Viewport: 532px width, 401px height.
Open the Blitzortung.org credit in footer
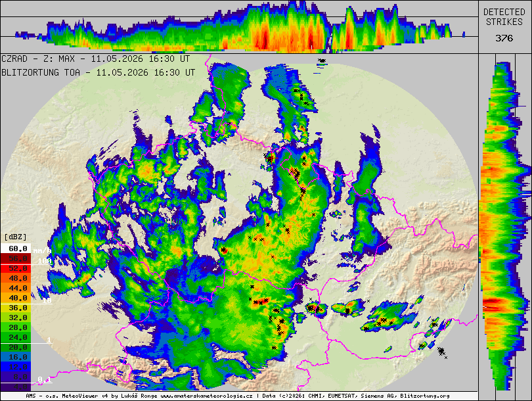pos(425,396)
